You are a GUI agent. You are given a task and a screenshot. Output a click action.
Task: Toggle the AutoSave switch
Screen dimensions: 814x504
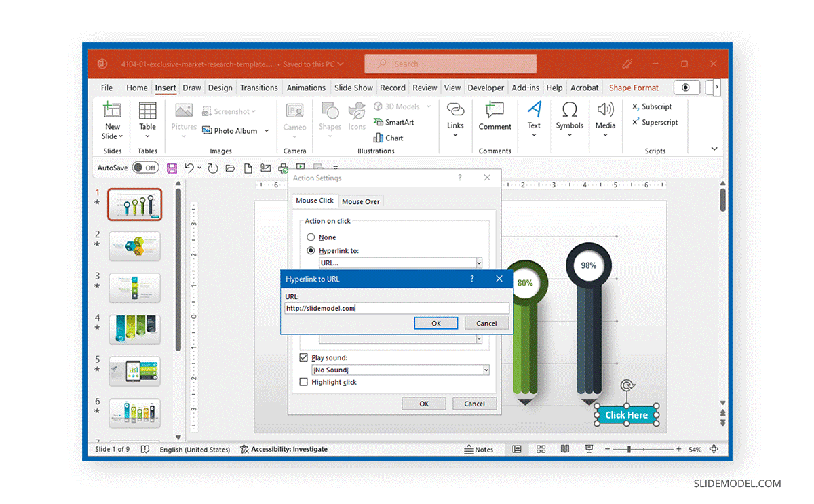pyautogui.click(x=145, y=168)
